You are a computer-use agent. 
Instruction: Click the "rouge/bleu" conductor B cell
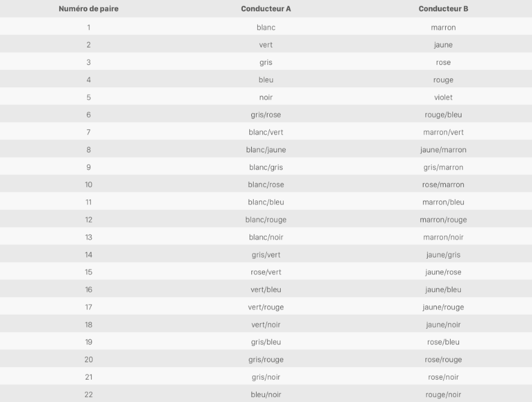pyautogui.click(x=443, y=114)
